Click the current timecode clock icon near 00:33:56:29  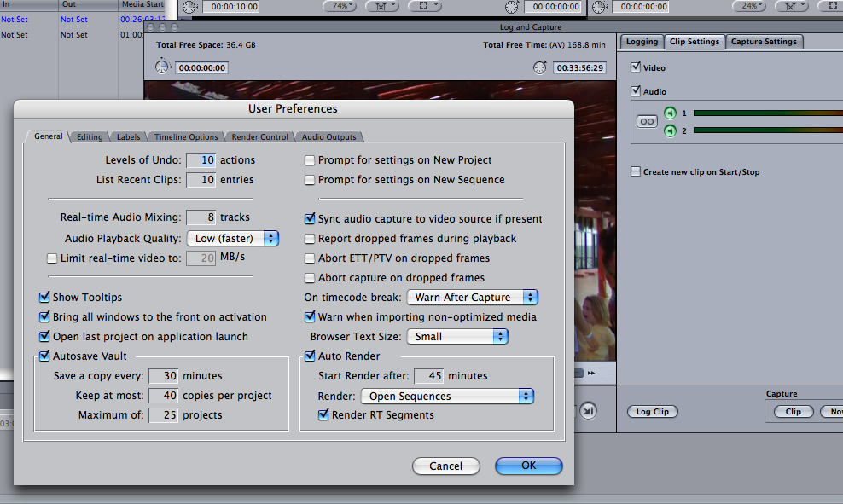click(x=540, y=67)
